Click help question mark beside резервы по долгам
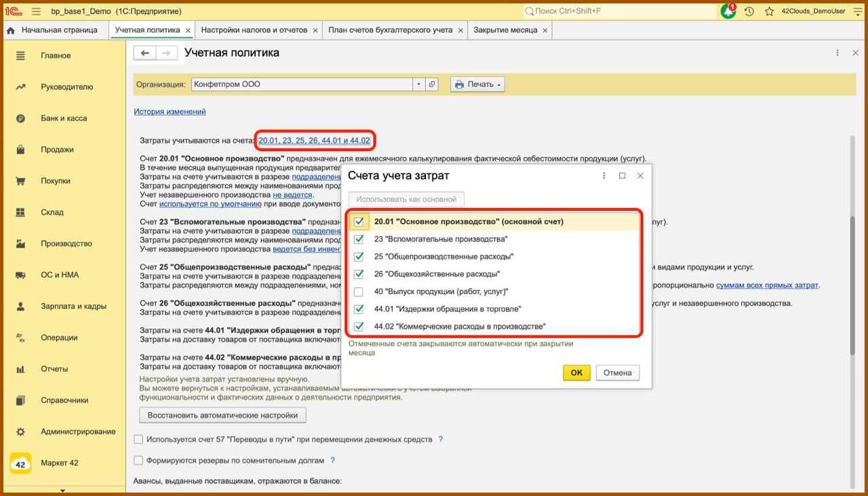This screenshot has width=868, height=496. pyautogui.click(x=332, y=461)
